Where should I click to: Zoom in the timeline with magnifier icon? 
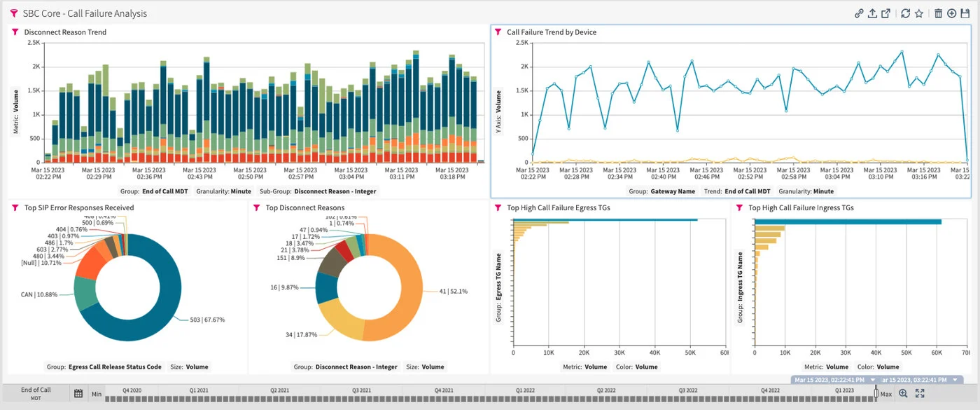pyautogui.click(x=903, y=394)
